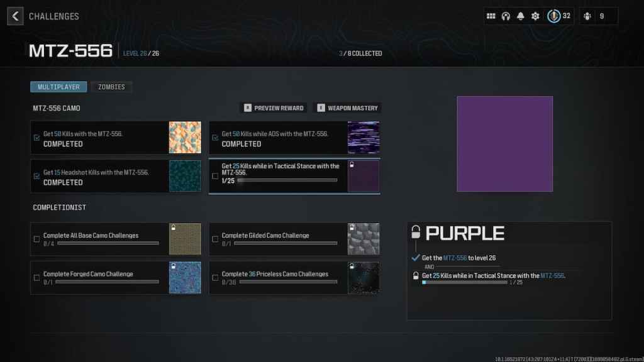
Task: Toggle checkbox for 15 Headshot Kills challenge
Action: [36, 177]
